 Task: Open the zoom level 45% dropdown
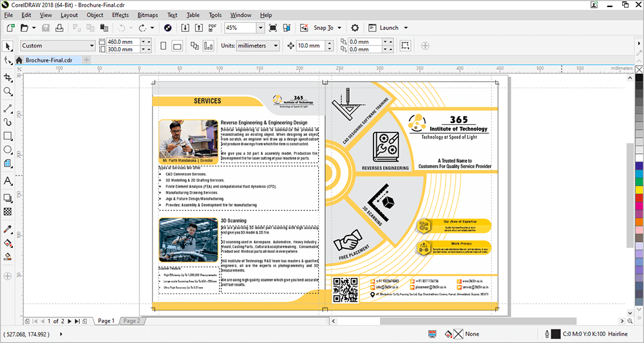coord(260,28)
